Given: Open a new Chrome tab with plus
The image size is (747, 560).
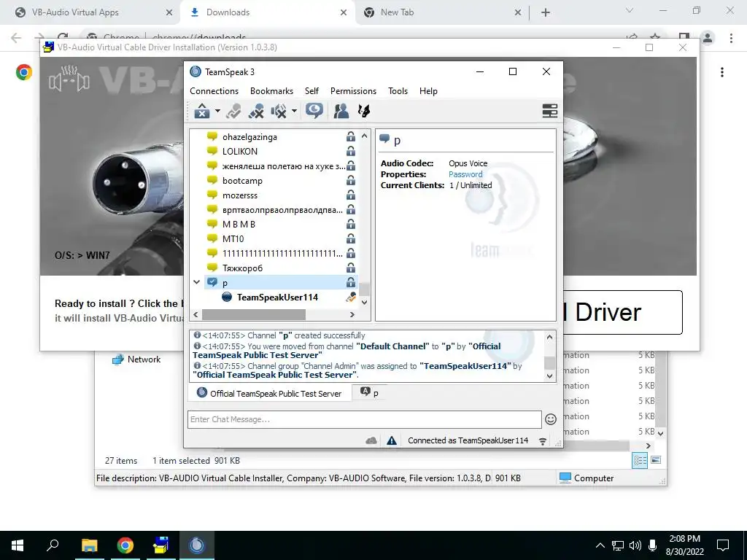Looking at the screenshot, I should [546, 12].
